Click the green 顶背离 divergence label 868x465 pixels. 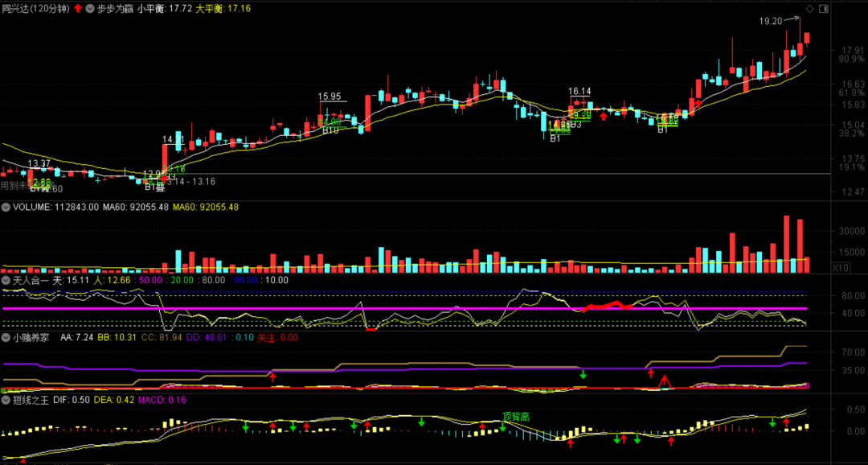516,416
